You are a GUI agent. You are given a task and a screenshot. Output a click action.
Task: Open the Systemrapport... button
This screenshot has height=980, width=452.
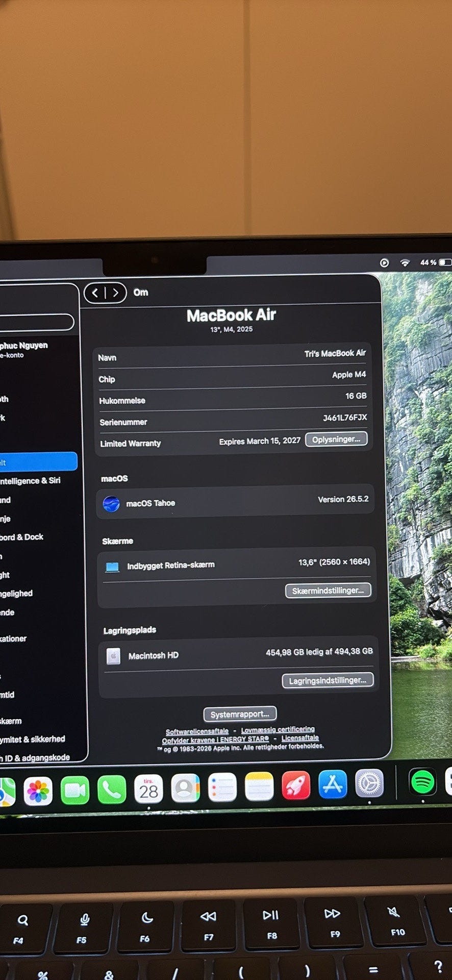coord(240,714)
